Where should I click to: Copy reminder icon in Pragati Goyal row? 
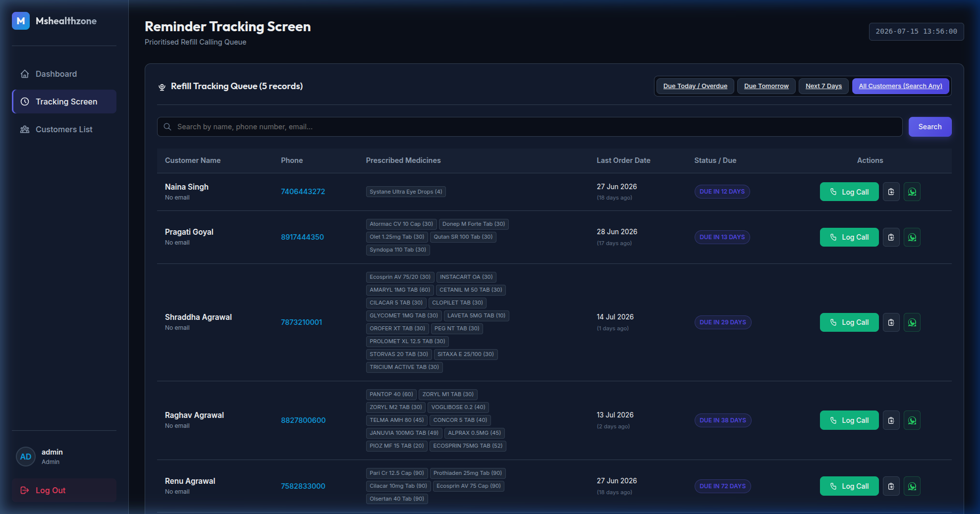coord(891,237)
